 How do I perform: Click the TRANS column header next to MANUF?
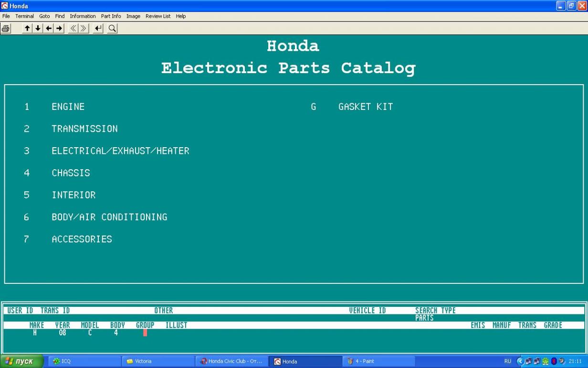[x=527, y=325]
